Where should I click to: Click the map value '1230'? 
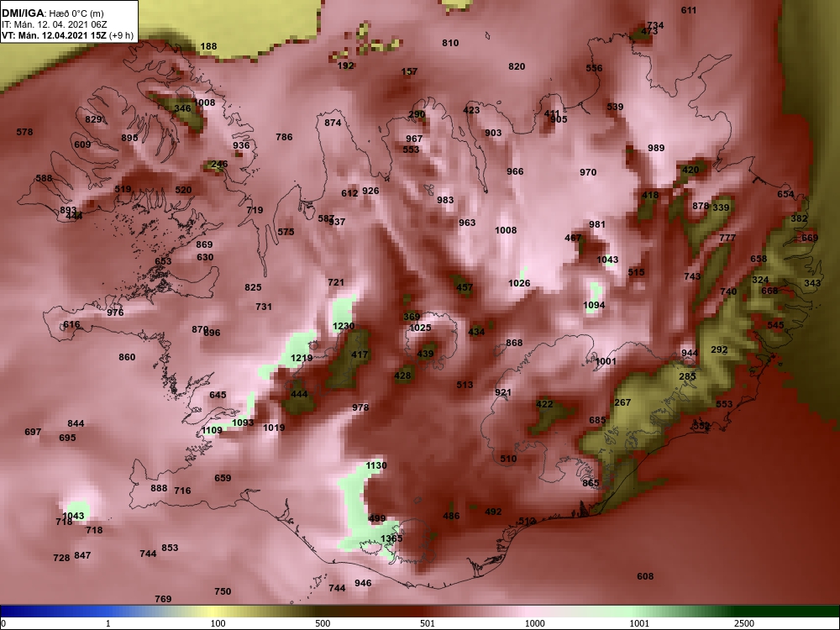(x=344, y=326)
